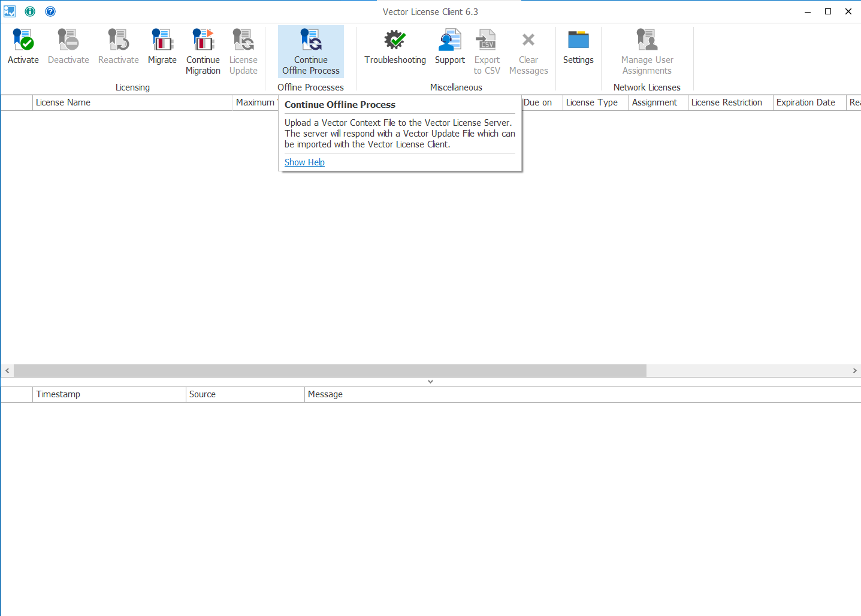Click the info icon in title bar
Image resolution: width=861 pixels, height=616 pixels.
pos(30,11)
